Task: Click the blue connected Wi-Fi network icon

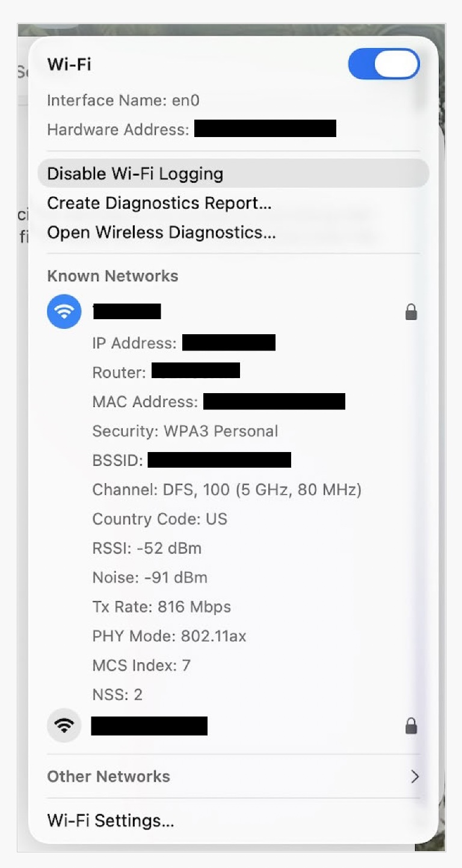Action: point(64,311)
